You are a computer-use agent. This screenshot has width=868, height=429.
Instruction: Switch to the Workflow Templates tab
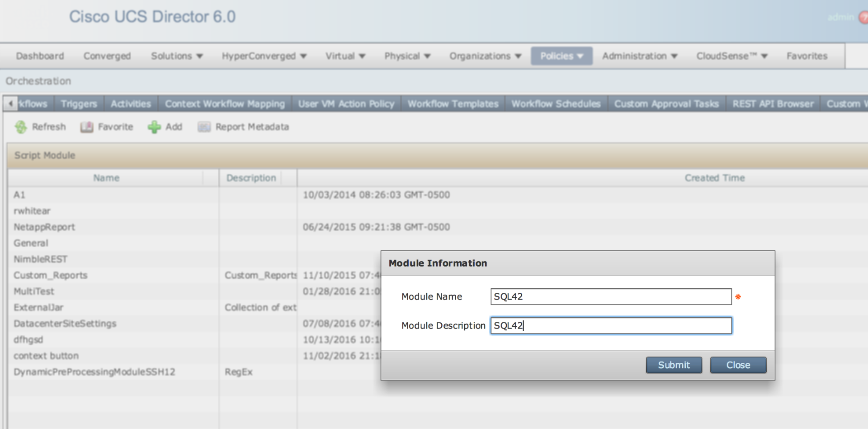click(453, 104)
